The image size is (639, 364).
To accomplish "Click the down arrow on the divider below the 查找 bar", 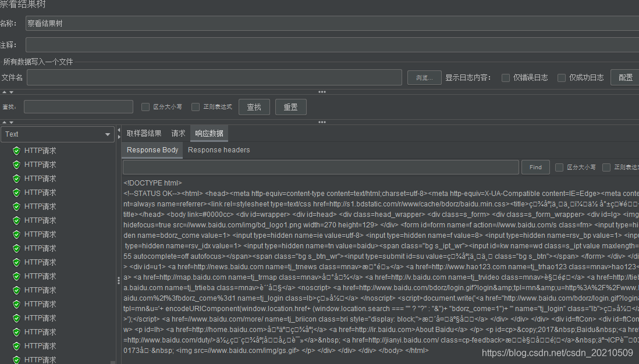I will click(11, 122).
